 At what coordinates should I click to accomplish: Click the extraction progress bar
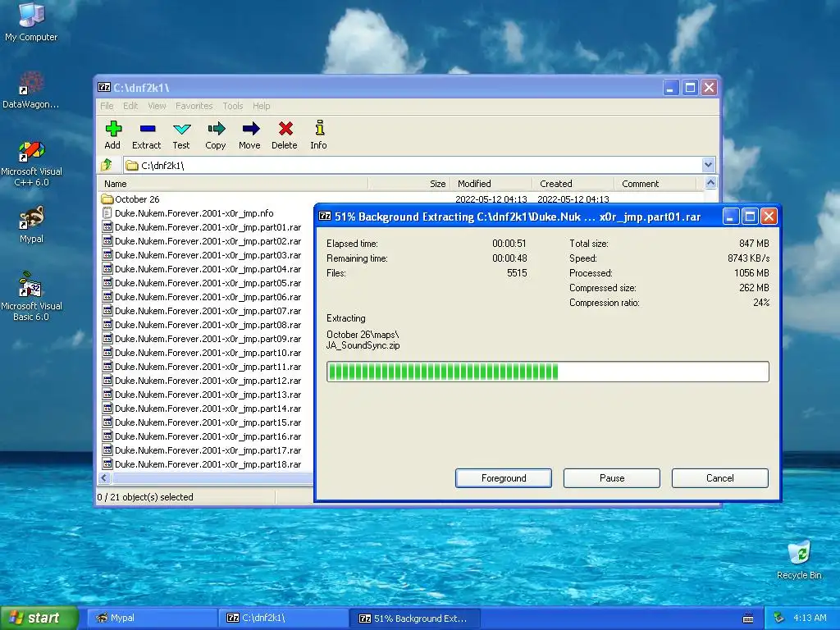(x=547, y=372)
